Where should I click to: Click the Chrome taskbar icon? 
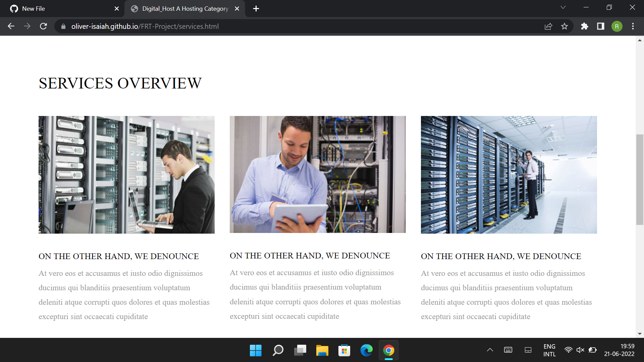[388, 350]
